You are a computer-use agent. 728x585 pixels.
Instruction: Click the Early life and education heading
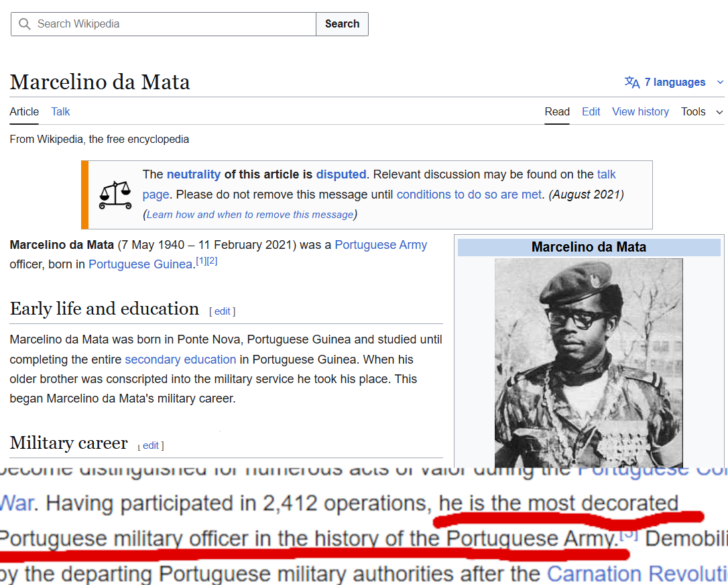(x=105, y=309)
